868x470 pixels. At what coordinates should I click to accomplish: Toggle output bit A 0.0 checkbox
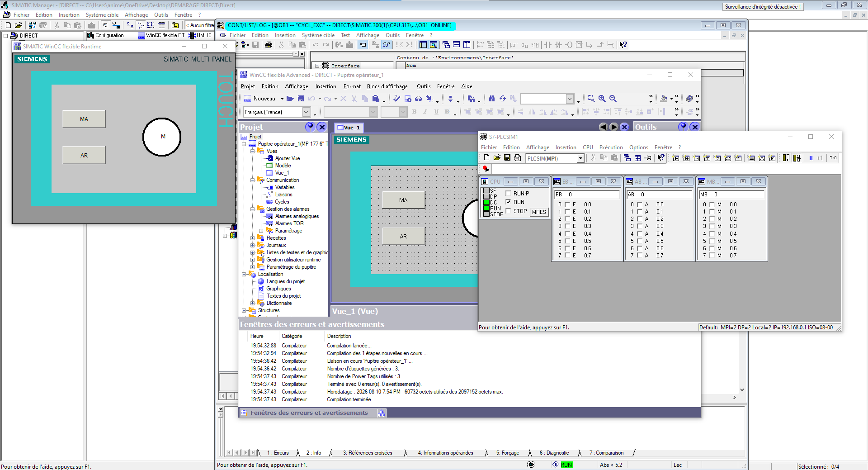[x=640, y=204]
